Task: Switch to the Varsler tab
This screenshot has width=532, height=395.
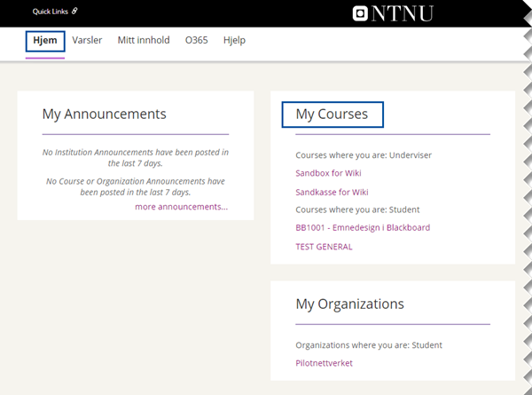Action: (87, 40)
